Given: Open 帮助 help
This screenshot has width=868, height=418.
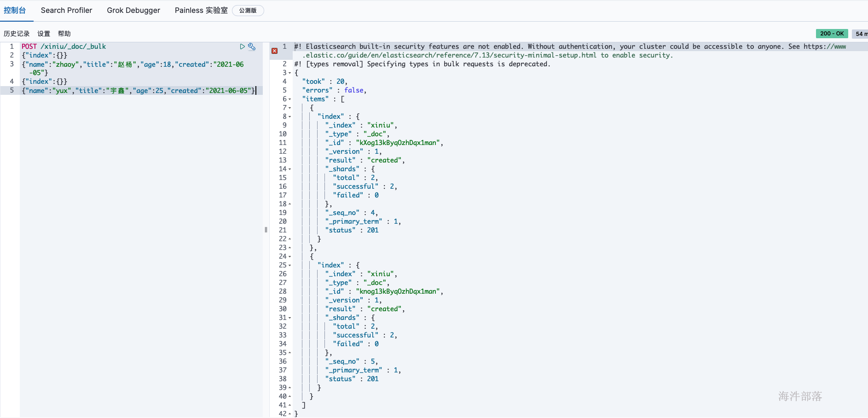Looking at the screenshot, I should pos(64,34).
